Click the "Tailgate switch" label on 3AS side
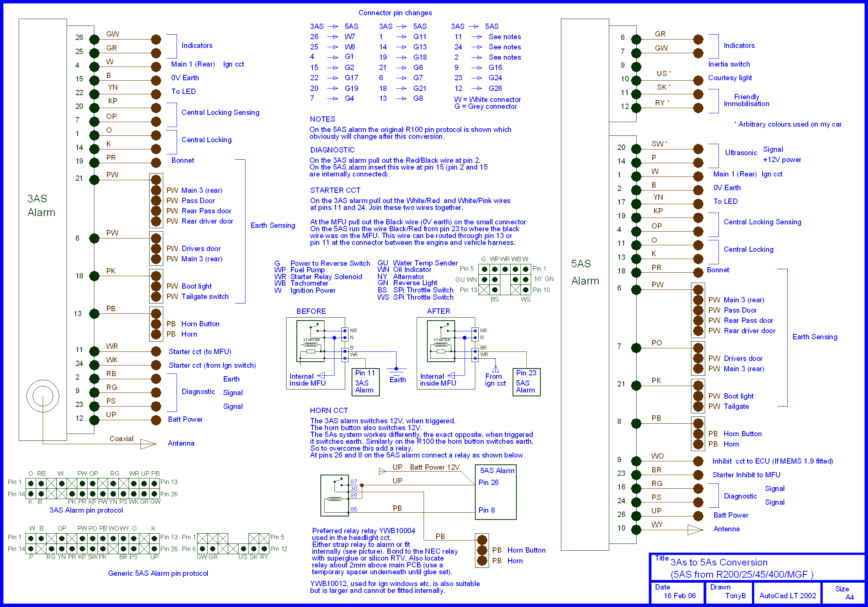Viewport: 868px width, 607px height. pyautogui.click(x=205, y=297)
